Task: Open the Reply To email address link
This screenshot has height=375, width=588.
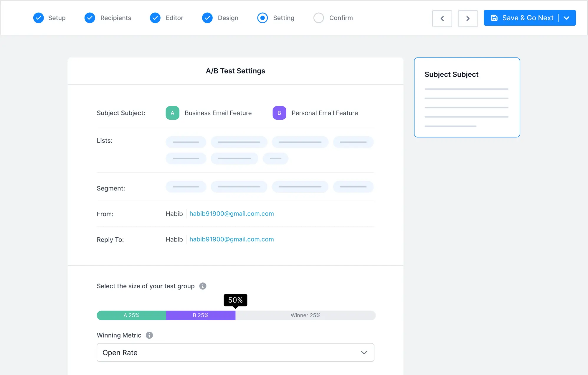Action: point(232,239)
